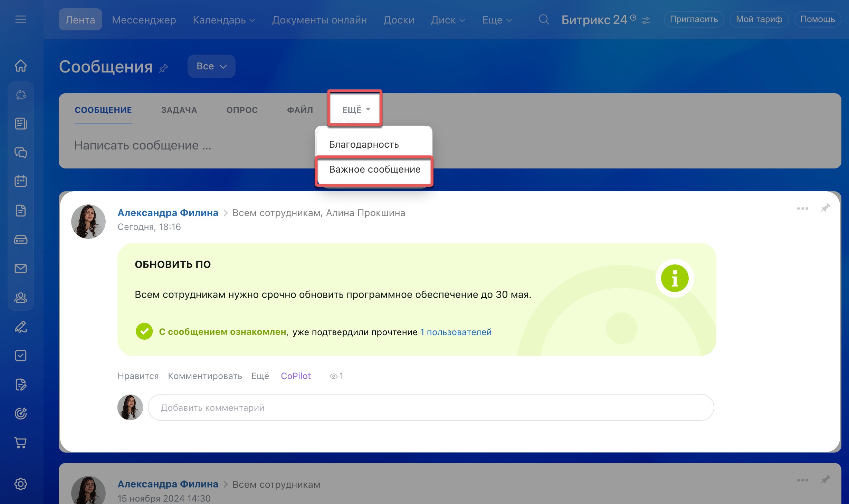The image size is (849, 504).
Task: Open the disk drive icon in sidebar
Action: click(21, 239)
